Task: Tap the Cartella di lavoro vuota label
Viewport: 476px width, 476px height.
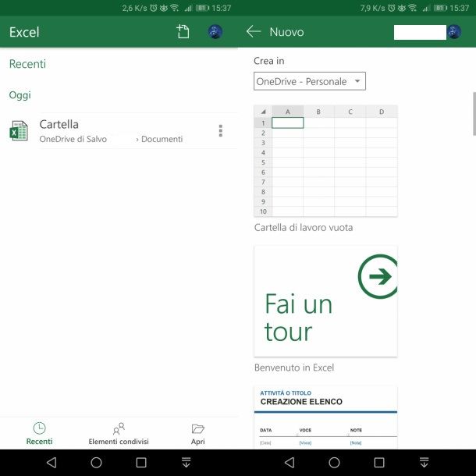Action: pos(304,228)
